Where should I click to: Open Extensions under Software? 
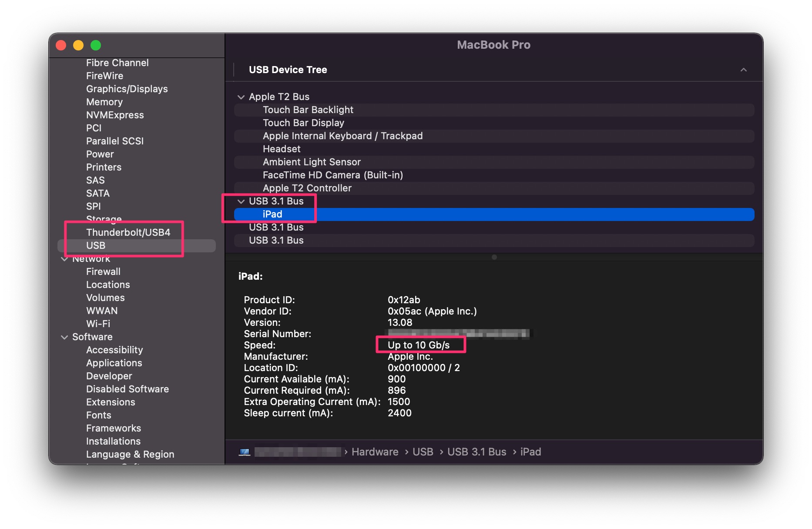point(111,402)
